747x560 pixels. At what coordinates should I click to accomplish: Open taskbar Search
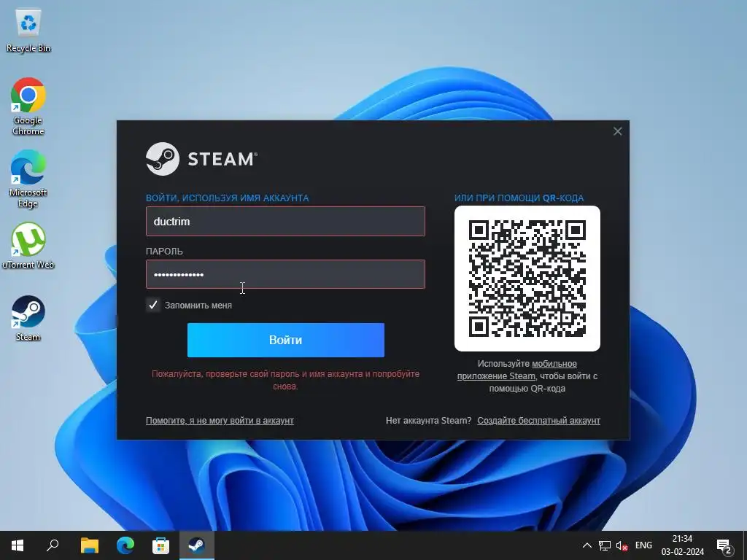(x=53, y=545)
